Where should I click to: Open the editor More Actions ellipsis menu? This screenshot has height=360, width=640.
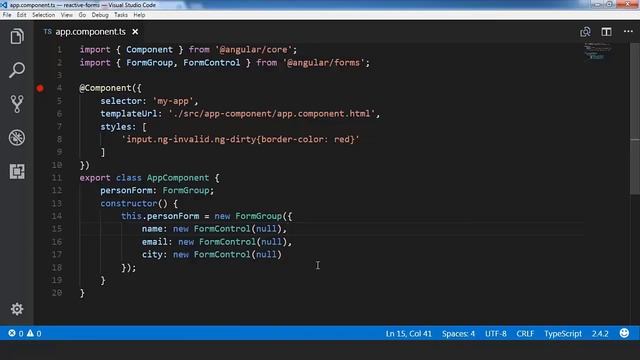(x=628, y=31)
